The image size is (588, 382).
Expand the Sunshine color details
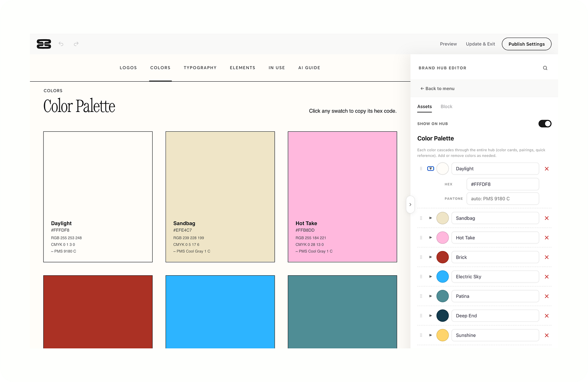click(x=430, y=335)
